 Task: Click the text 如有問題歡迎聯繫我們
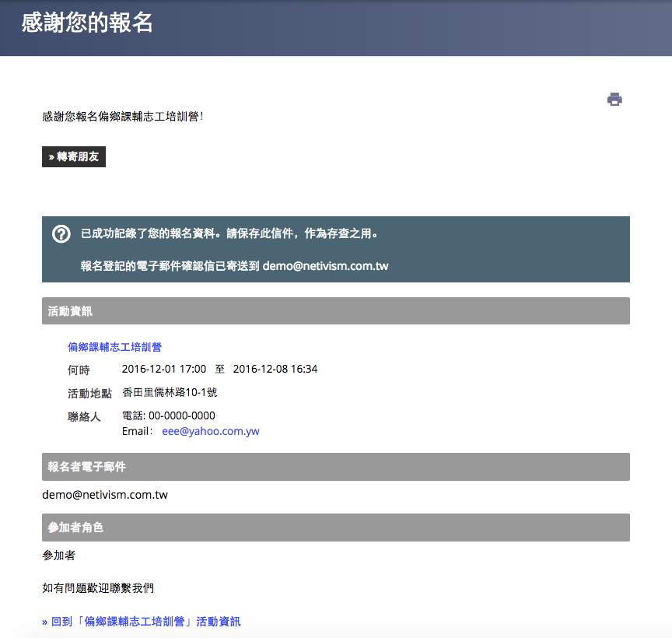(98, 588)
